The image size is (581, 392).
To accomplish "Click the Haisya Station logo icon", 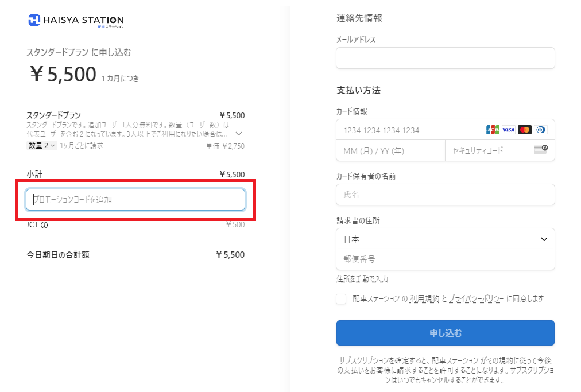I will click(34, 21).
